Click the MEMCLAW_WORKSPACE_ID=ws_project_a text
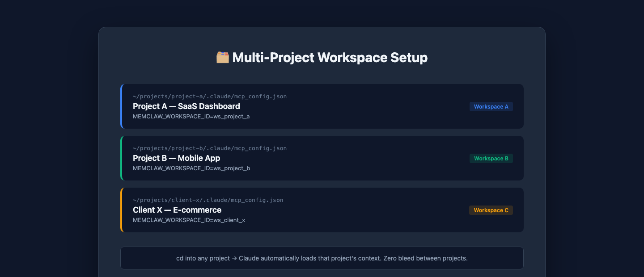 pyautogui.click(x=191, y=117)
